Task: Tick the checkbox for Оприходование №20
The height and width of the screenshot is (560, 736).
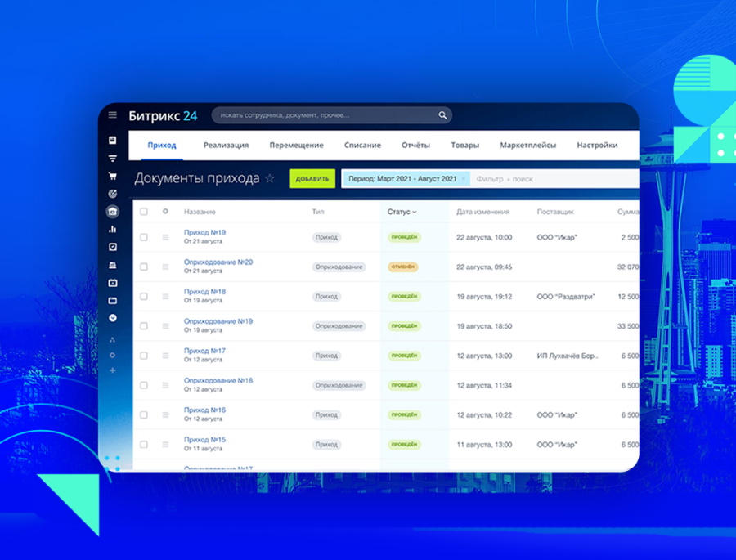Action: click(144, 267)
